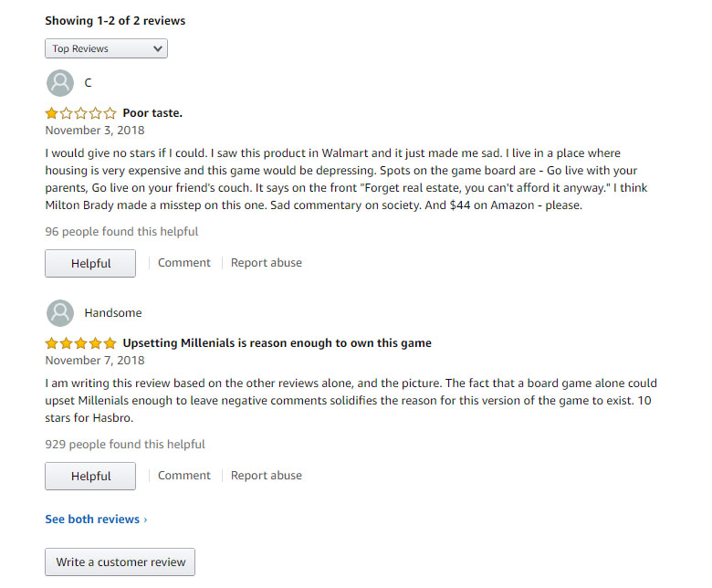Open the 'Poor taste.' review title
This screenshot has height=588, width=712.
[x=152, y=113]
